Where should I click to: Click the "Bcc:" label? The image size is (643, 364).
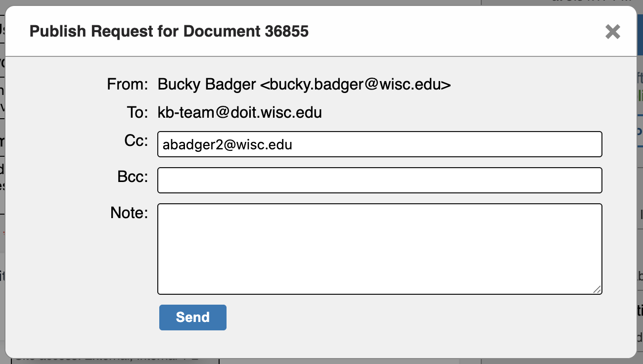click(132, 177)
